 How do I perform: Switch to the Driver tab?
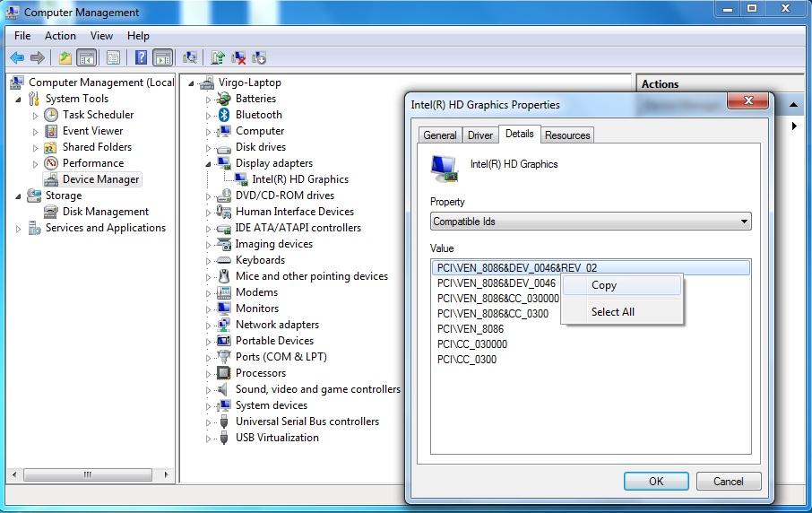click(480, 135)
